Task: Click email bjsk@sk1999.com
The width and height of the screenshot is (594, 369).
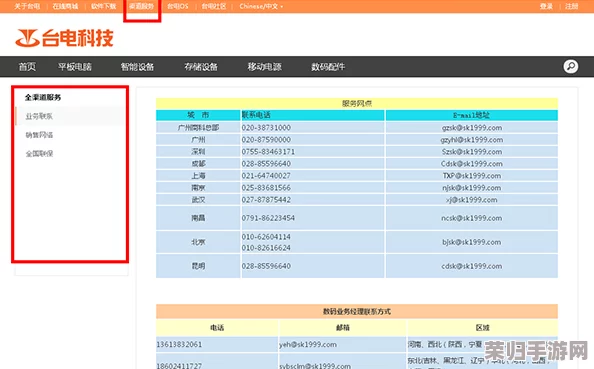Action: 472,242
